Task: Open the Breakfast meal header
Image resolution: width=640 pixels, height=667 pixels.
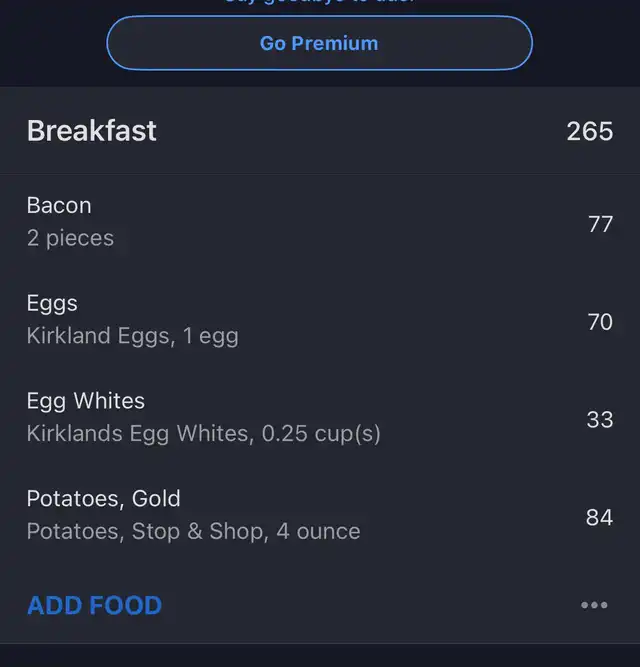Action: pyautogui.click(x=92, y=131)
